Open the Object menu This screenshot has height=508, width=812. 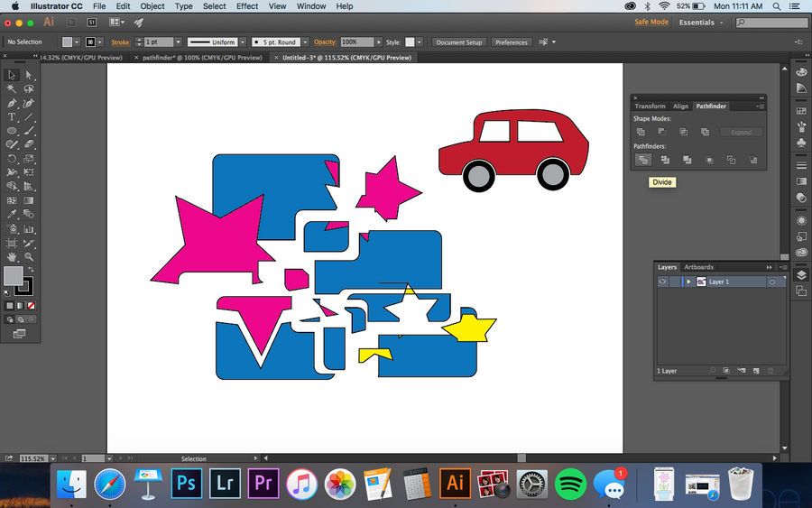(152, 6)
